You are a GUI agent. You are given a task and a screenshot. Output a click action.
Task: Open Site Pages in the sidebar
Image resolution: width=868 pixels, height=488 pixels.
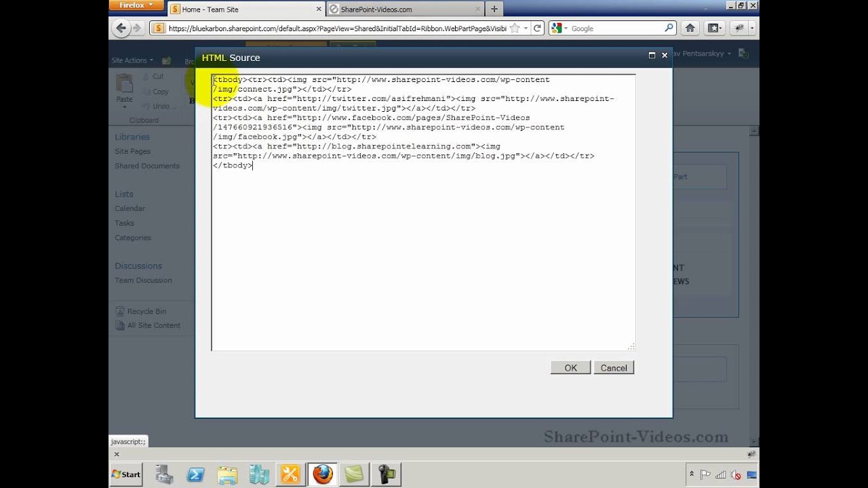coord(133,152)
